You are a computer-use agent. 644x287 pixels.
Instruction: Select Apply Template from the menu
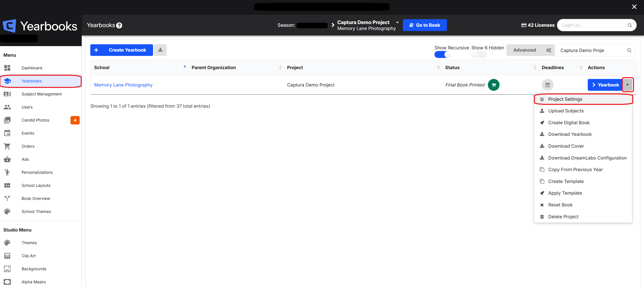coord(583,193)
